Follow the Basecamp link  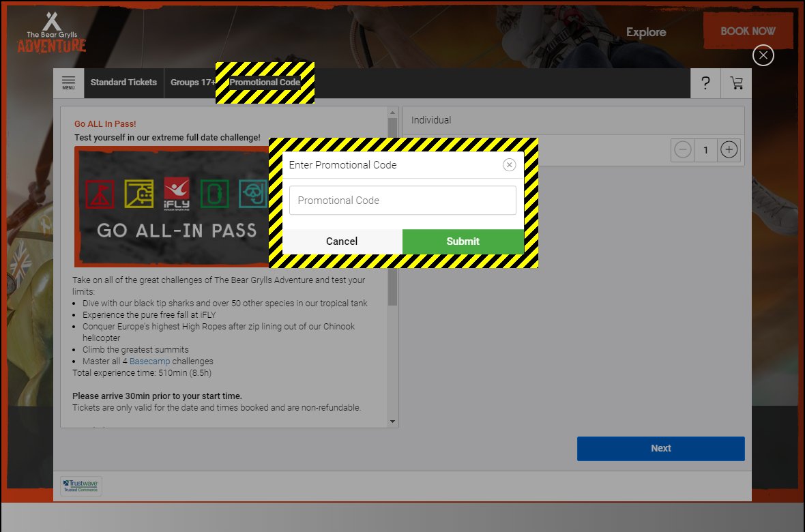[x=149, y=361]
